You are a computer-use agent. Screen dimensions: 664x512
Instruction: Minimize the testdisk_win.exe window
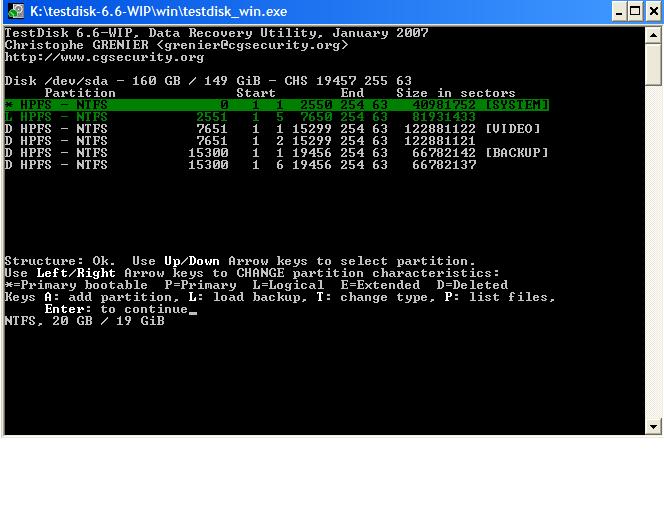pyautogui.click(x=619, y=11)
